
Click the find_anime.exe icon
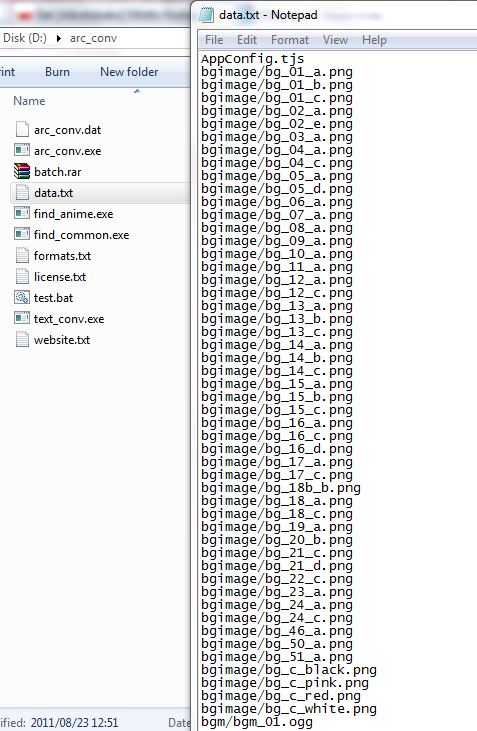22,213
